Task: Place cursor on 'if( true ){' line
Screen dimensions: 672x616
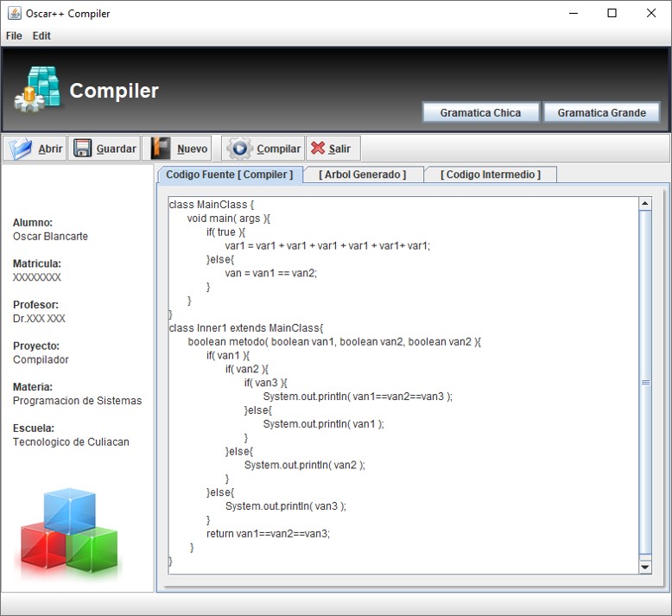Action: pos(225,232)
